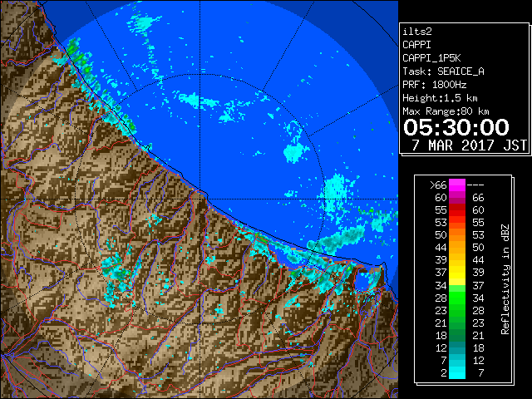The image size is (532, 399).
Task: Pick the orange 50–53 dBZ legend swatch
Action: 457,235
